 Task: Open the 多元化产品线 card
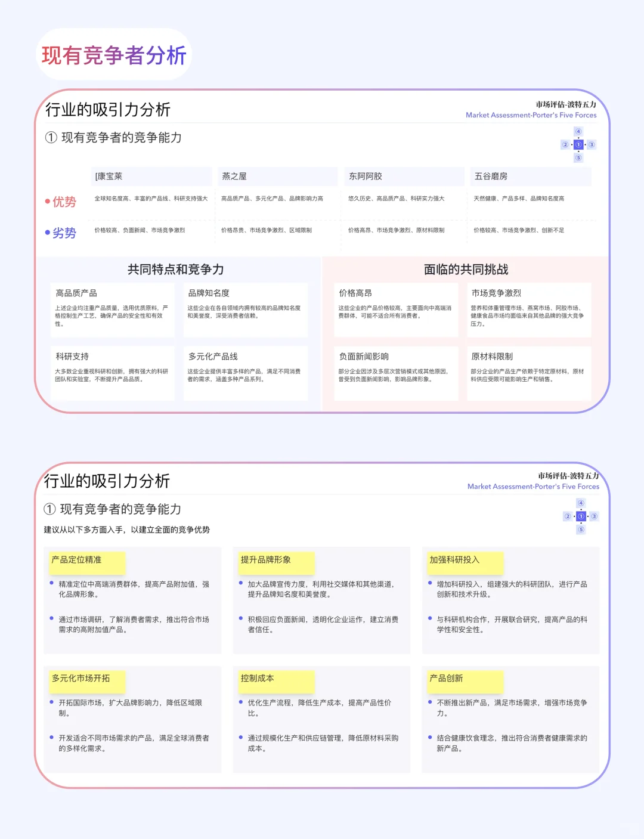tap(245, 373)
